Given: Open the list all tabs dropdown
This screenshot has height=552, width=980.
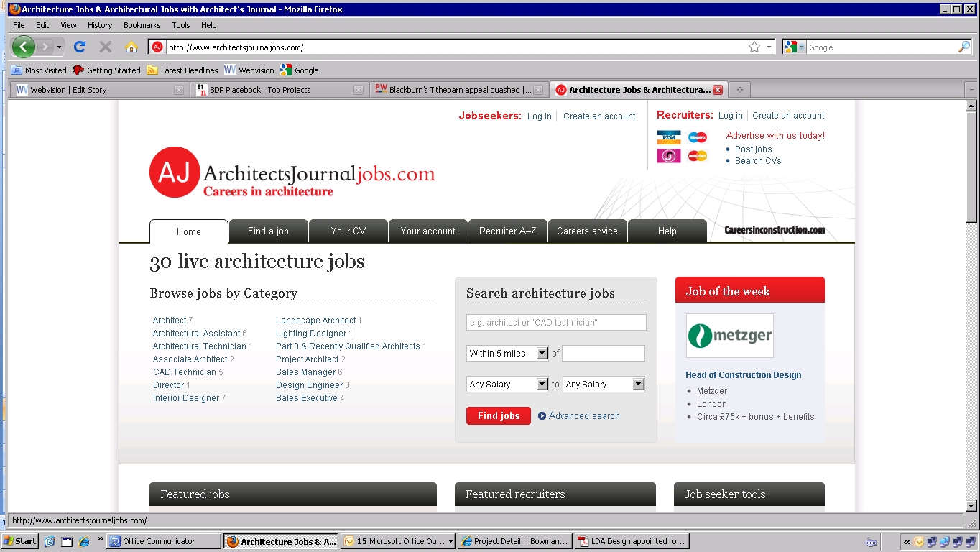Looking at the screenshot, I should coord(971,90).
